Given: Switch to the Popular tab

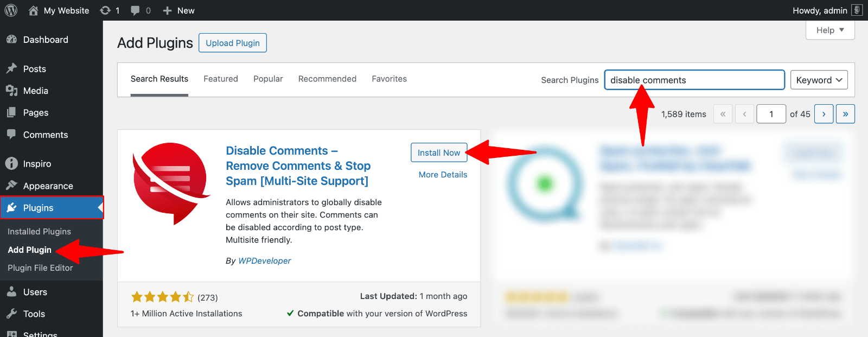Looking at the screenshot, I should pyautogui.click(x=268, y=79).
